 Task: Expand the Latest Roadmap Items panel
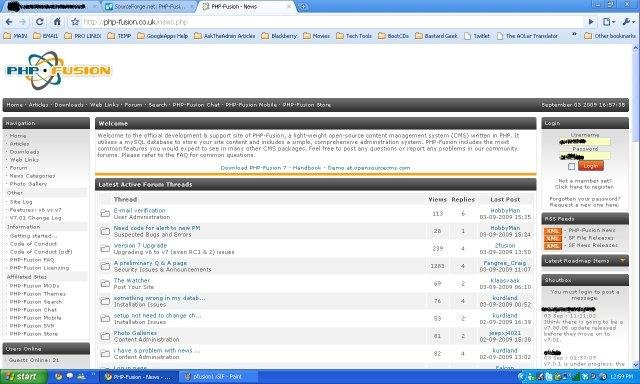click(x=623, y=260)
